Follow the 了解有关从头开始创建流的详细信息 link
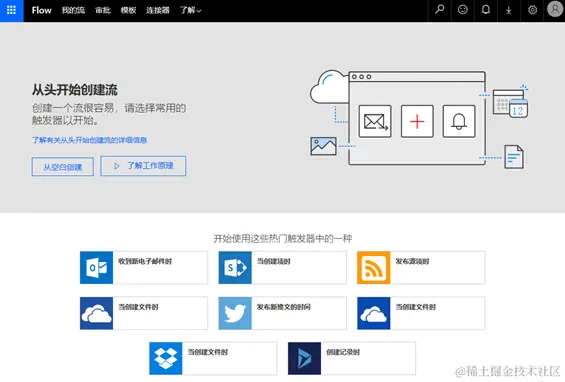 click(x=89, y=140)
